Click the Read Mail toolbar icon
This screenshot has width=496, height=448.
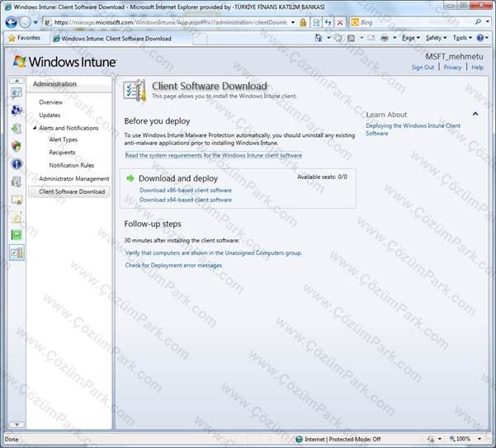click(371, 38)
